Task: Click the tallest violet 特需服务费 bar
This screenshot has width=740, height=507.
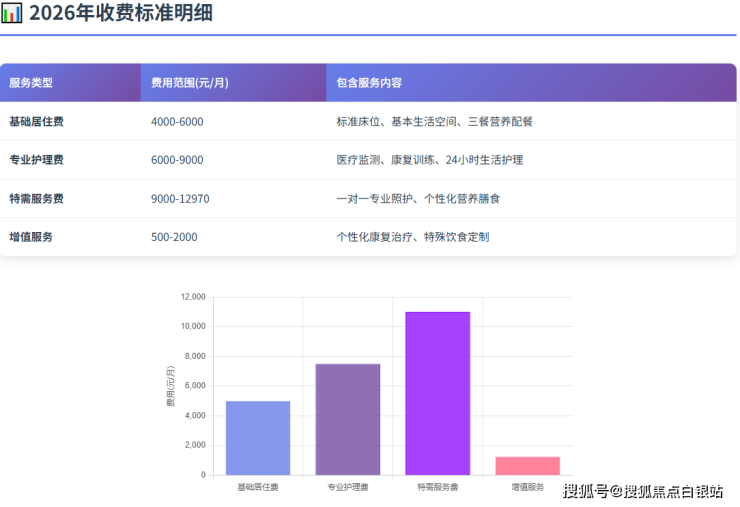Action: tap(438, 393)
